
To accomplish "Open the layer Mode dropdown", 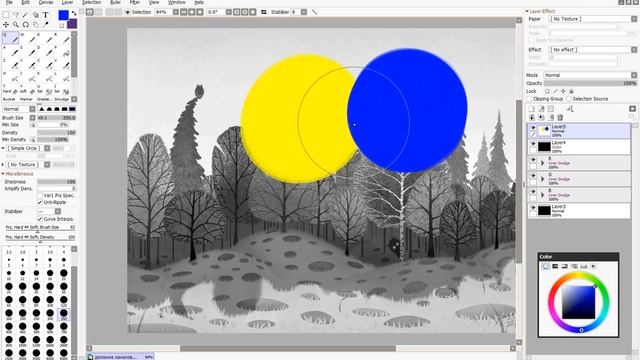I will point(590,75).
